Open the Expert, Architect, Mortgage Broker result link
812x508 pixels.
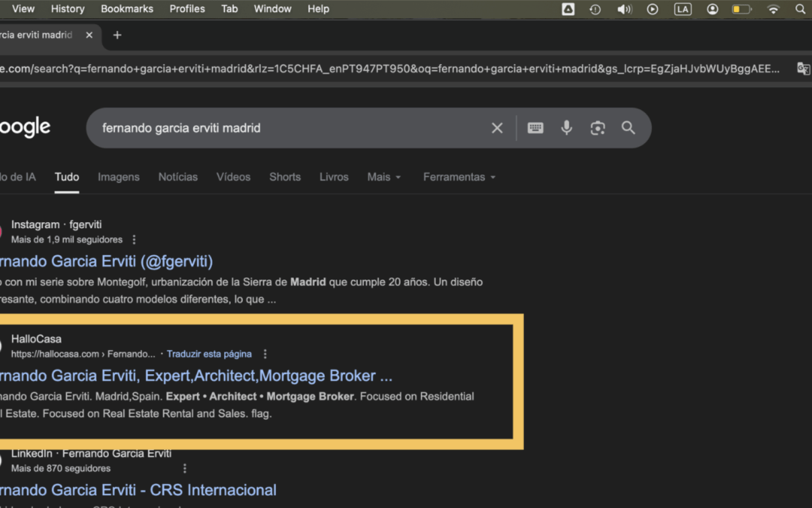195,376
